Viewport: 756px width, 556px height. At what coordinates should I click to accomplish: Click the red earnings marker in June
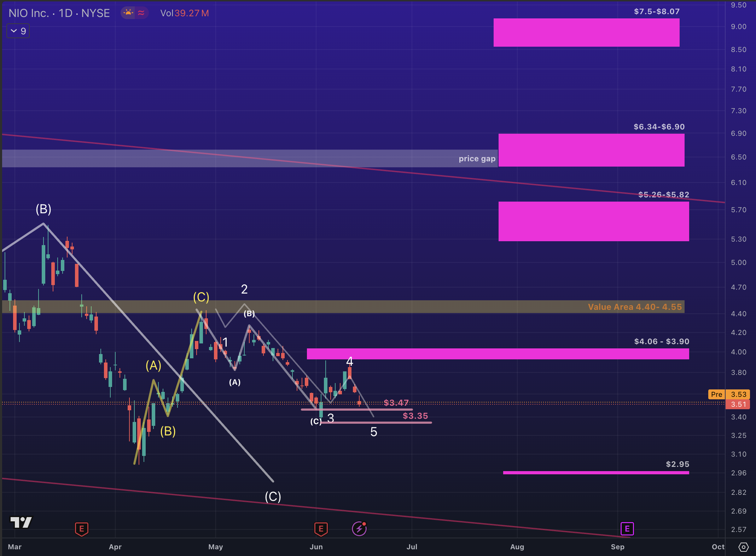click(x=321, y=529)
